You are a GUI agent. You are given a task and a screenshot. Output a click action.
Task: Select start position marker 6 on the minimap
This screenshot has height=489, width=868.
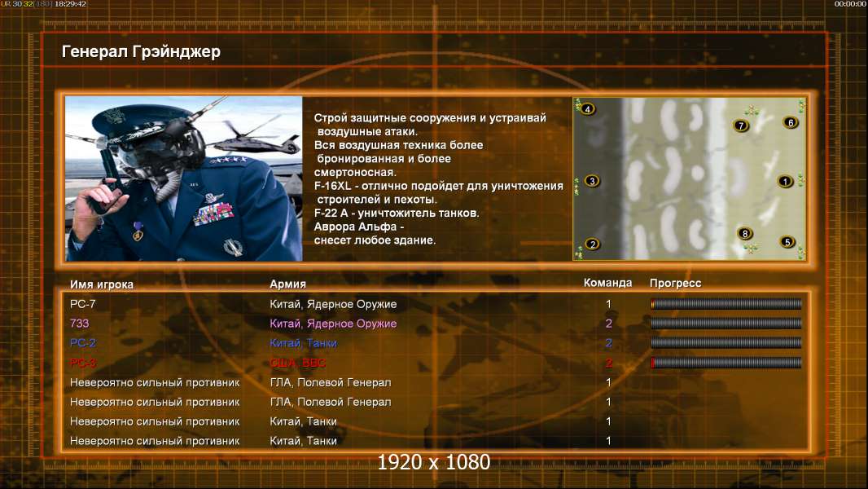click(x=790, y=122)
